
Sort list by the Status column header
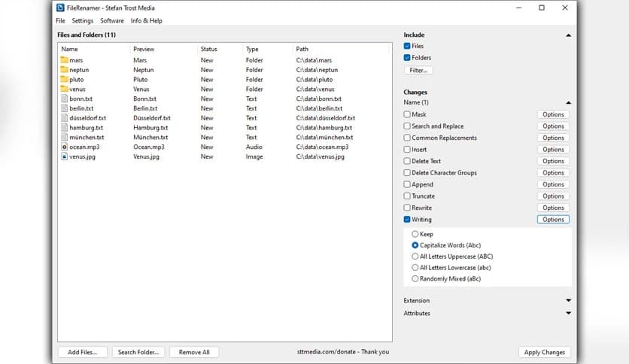(208, 49)
